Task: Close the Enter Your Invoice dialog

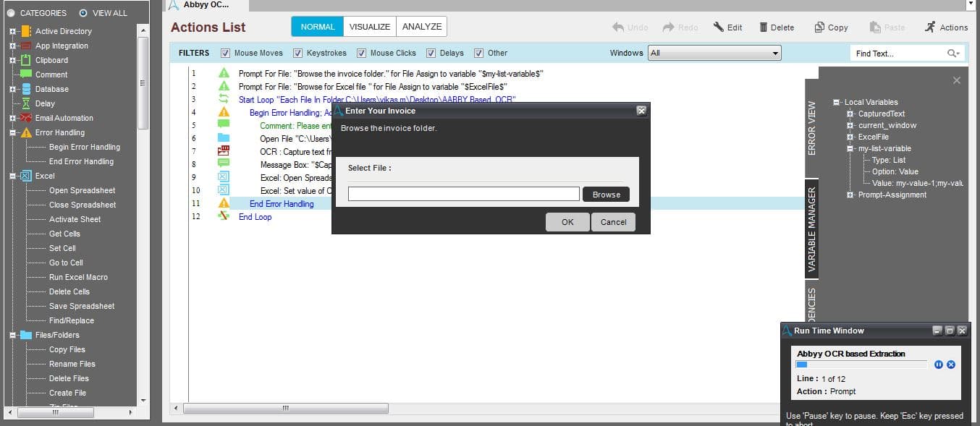Action: click(641, 111)
